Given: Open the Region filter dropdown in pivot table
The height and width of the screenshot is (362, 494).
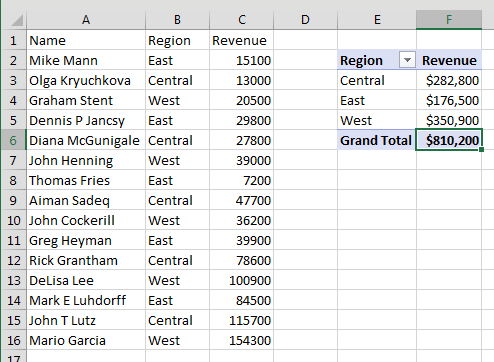Looking at the screenshot, I should click(407, 60).
